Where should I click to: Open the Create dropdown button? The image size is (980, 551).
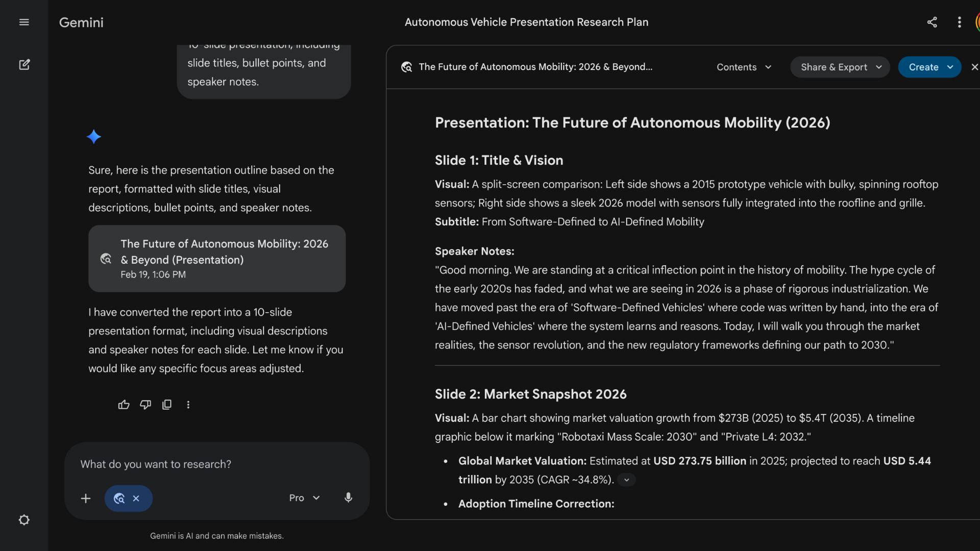pyautogui.click(x=929, y=67)
